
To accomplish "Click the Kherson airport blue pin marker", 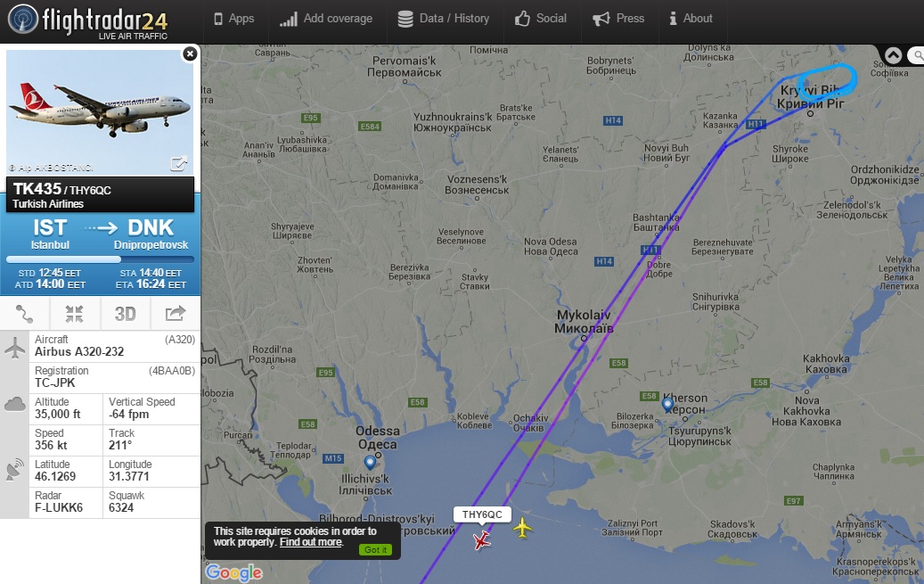I will (667, 405).
